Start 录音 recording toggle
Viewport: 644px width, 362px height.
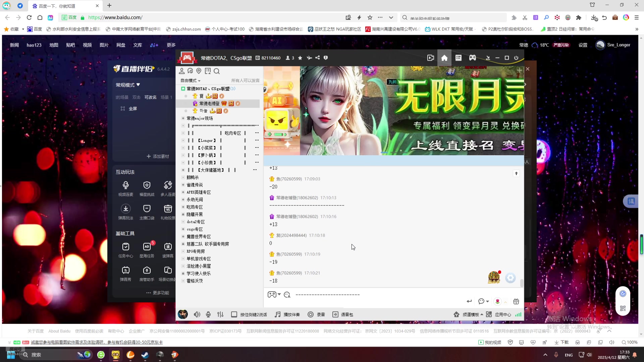click(x=316, y=314)
